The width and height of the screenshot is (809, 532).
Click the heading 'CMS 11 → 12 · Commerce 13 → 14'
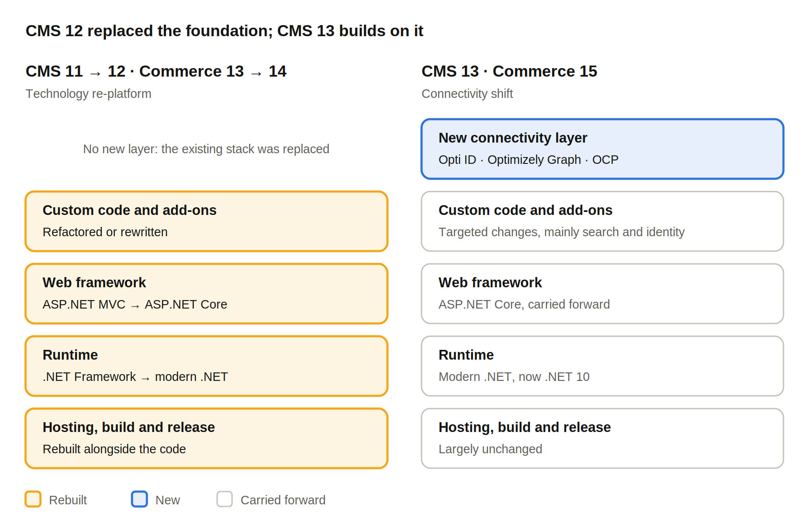tap(156, 72)
